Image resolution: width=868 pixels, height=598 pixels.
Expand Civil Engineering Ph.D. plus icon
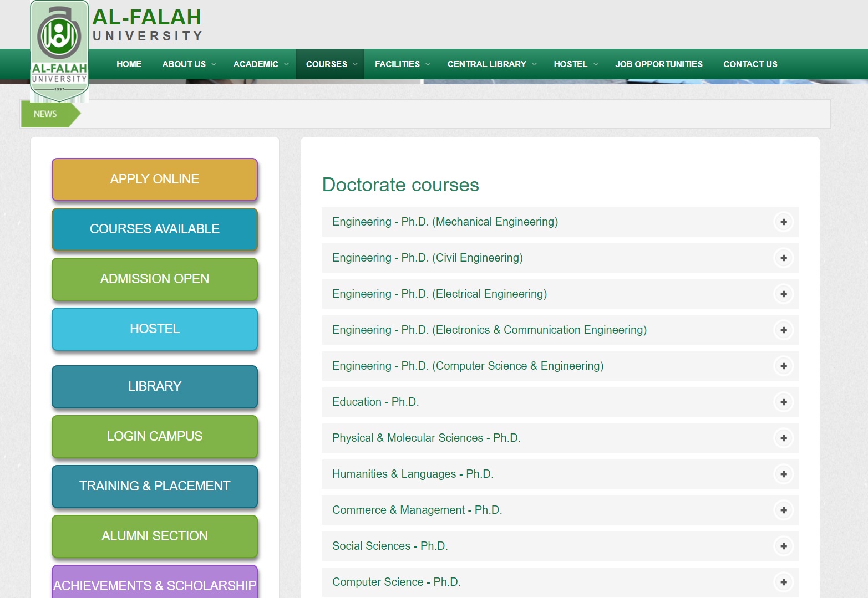(784, 258)
